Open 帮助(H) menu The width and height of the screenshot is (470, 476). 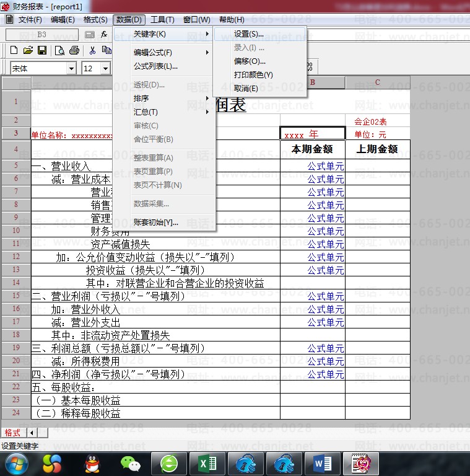point(232,20)
